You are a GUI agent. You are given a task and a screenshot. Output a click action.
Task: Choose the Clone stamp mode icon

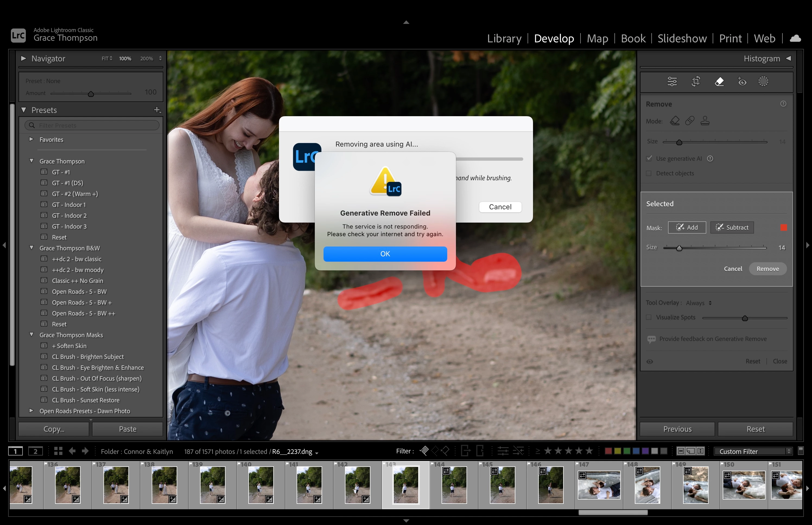705,121
